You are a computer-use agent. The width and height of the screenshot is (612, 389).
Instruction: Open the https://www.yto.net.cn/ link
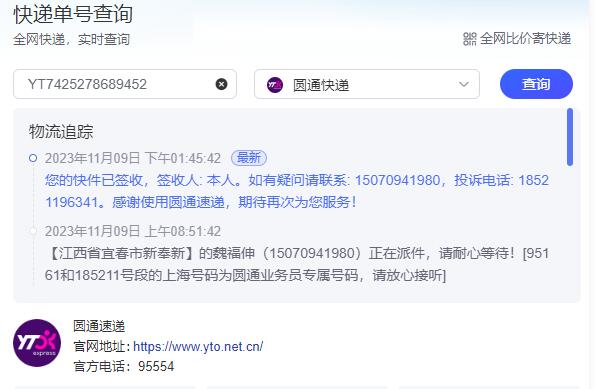click(198, 346)
